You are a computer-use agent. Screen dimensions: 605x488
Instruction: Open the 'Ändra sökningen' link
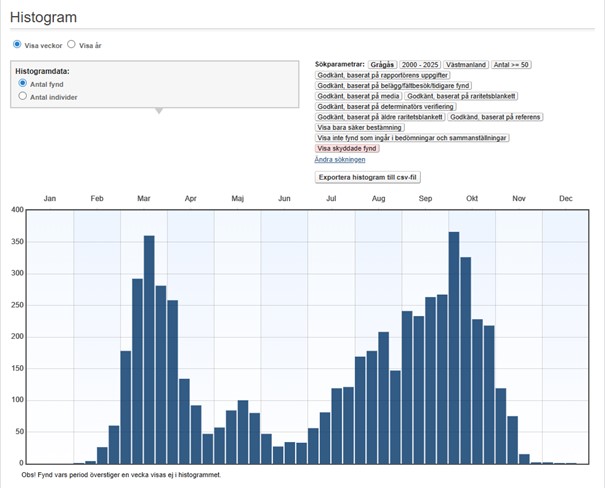(340, 159)
